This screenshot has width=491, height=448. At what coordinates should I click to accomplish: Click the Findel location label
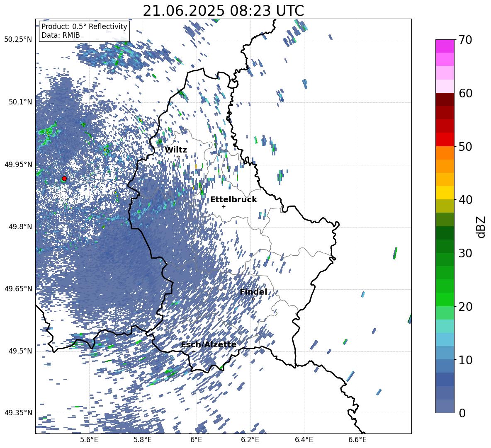tap(253, 292)
